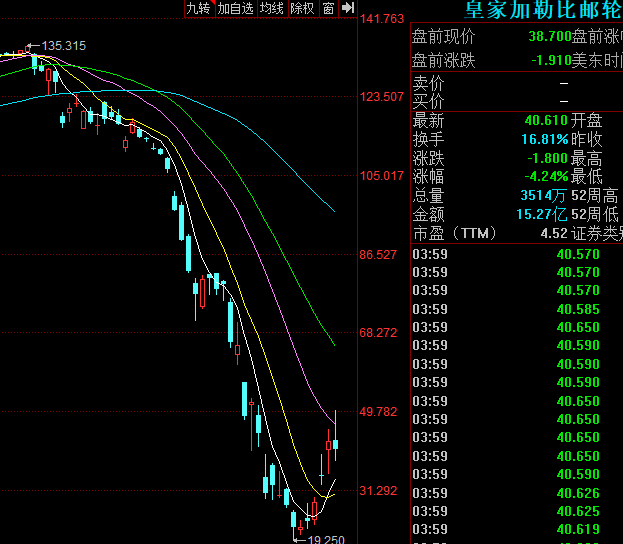Viewport: 623px width, 544px height.
Task: Click the 九转 indicator button
Action: [x=200, y=8]
